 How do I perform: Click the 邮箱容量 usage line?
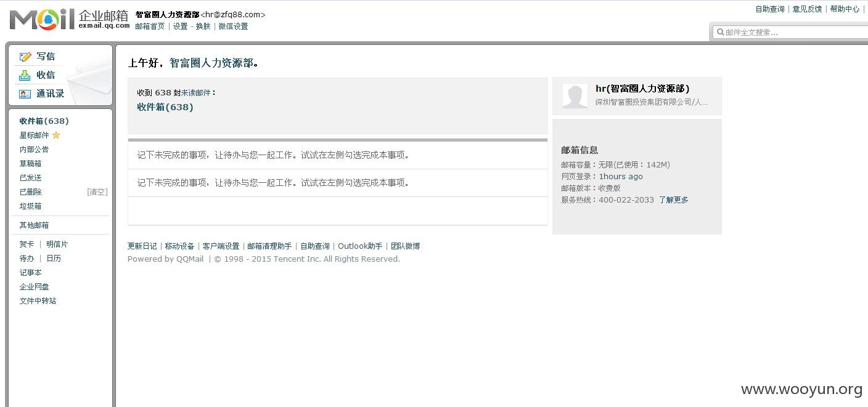(x=615, y=164)
